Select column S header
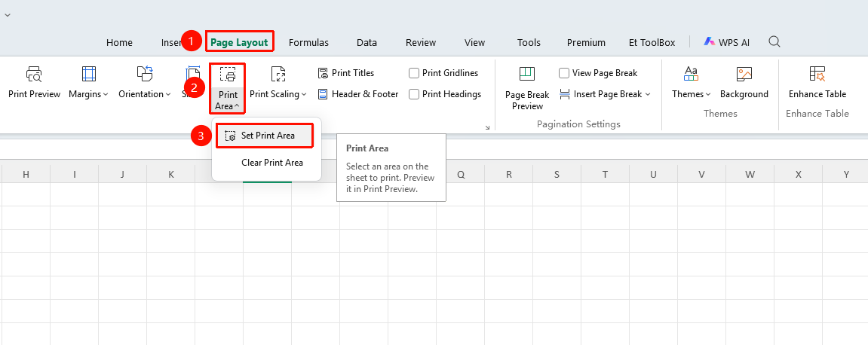Screen dimensions: 868x345 pos(557,174)
